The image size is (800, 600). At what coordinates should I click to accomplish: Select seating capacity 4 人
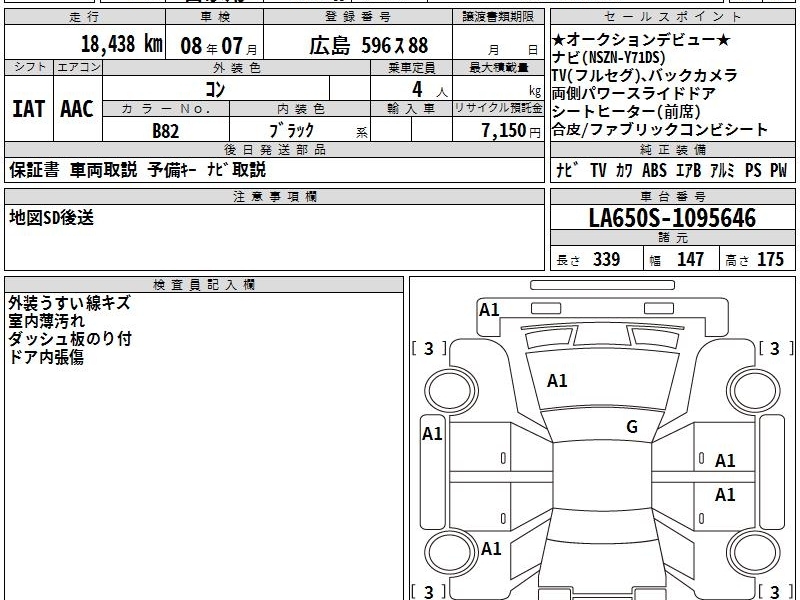point(430,90)
